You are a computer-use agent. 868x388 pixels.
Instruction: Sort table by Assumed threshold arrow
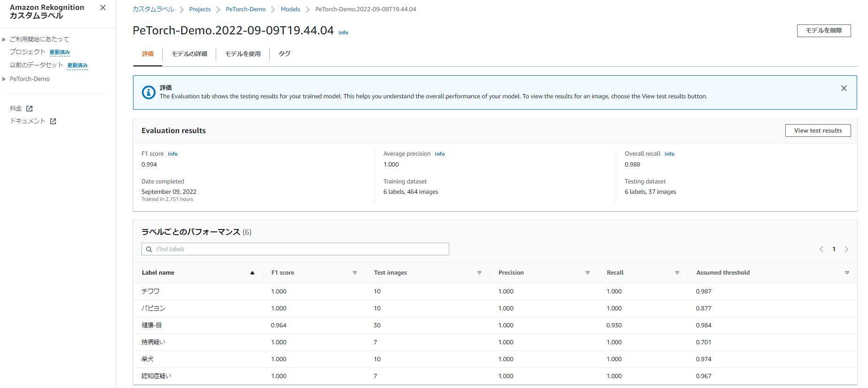coord(847,273)
